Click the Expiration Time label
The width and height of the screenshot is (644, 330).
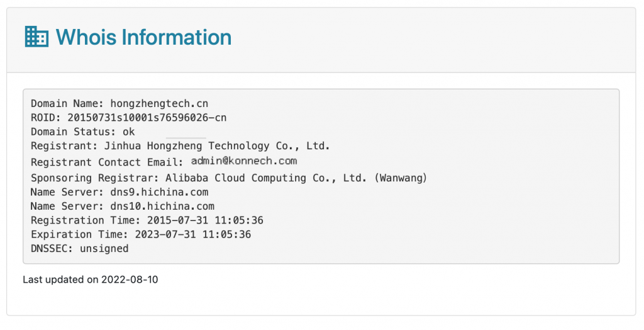pos(80,234)
